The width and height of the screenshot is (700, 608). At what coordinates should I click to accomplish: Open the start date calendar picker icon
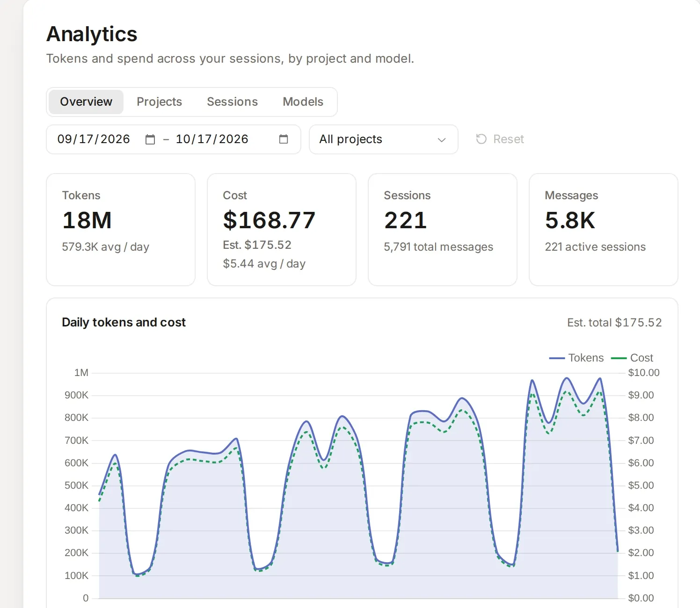pyautogui.click(x=150, y=139)
